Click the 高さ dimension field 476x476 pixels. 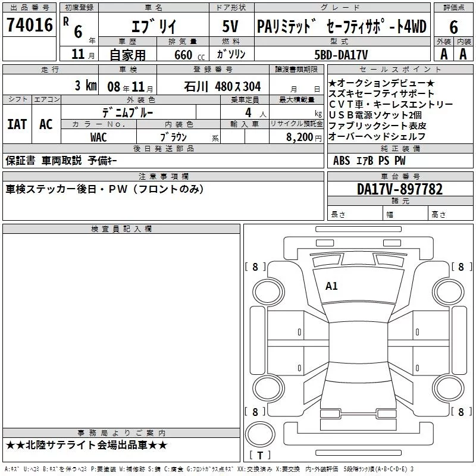pos(450,213)
